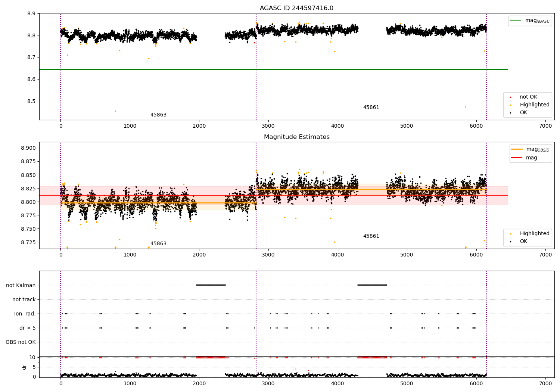Click the red line sample beside the 'mag' legend entry
Screen dimensions: 560x392
click(x=517, y=158)
